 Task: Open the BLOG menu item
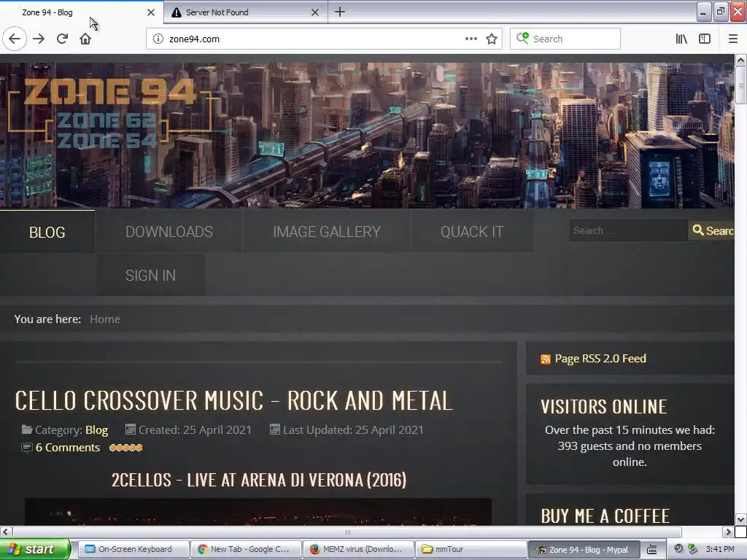(x=47, y=232)
